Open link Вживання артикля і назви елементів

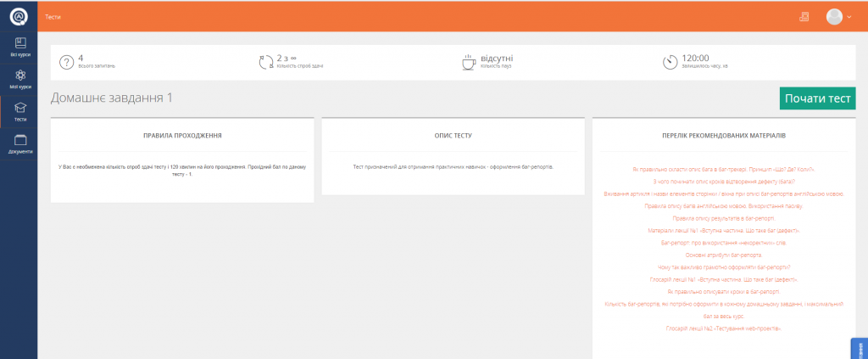[724, 194]
